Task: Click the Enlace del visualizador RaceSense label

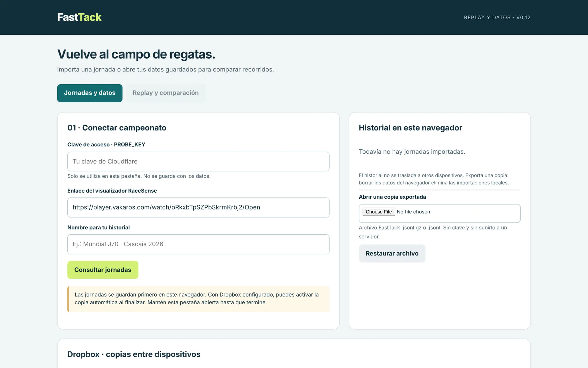Action: pyautogui.click(x=112, y=191)
